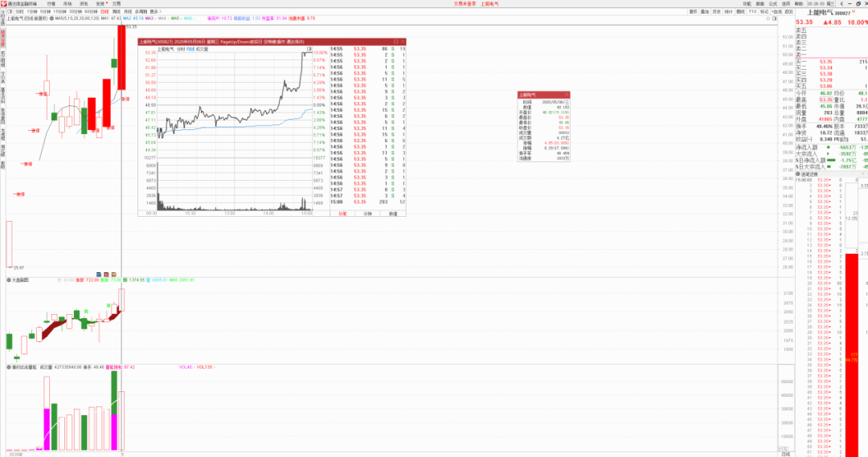
Task: Open the 行情 menu
Action: tap(51, 3)
